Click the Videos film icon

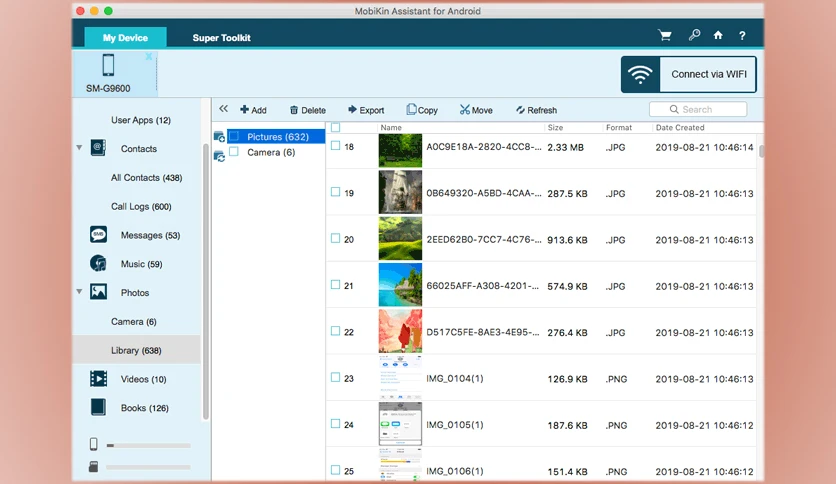tap(98, 378)
